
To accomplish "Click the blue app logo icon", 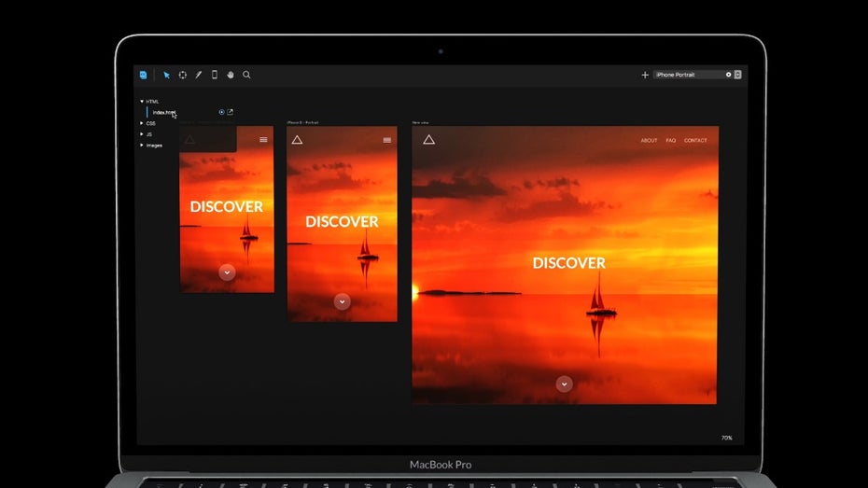I will [x=143, y=75].
